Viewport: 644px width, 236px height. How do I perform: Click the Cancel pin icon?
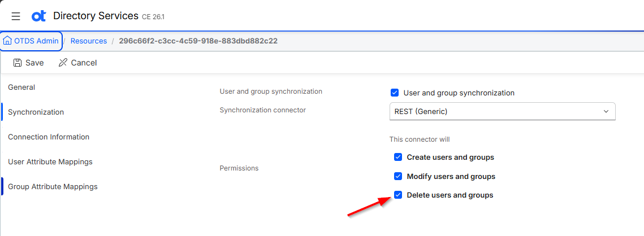(x=63, y=62)
